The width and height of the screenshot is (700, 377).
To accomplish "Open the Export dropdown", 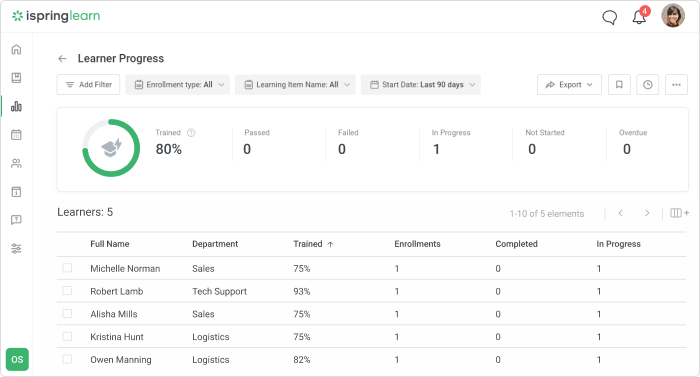I will pyautogui.click(x=569, y=84).
